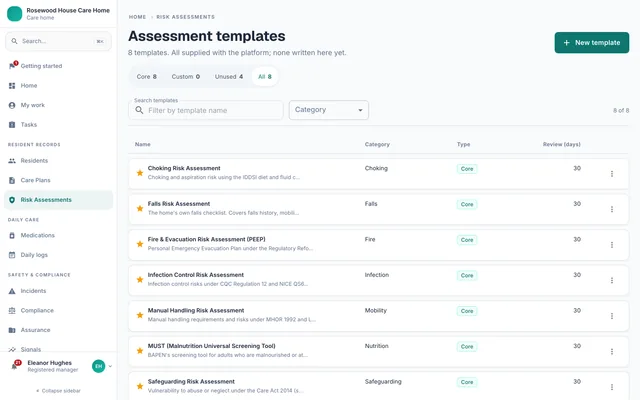Open MUST (Malnutrition Universal Screening Tool) template

coord(211,346)
